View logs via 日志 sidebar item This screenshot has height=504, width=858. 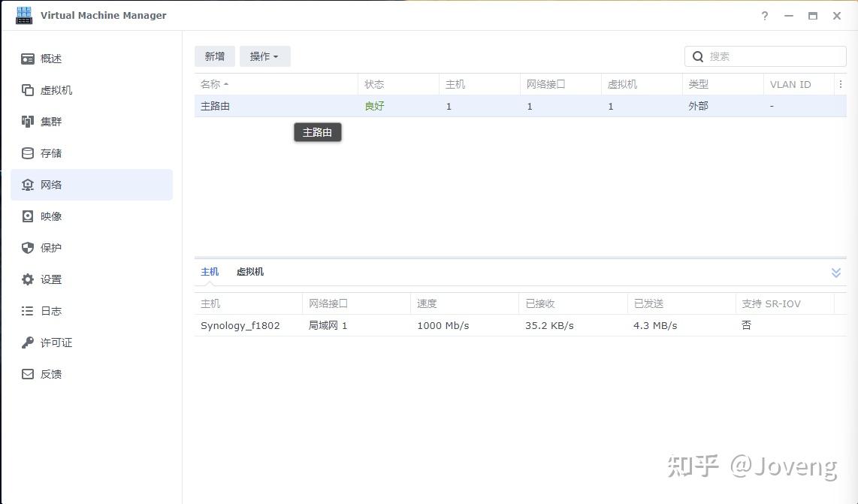(x=50, y=311)
